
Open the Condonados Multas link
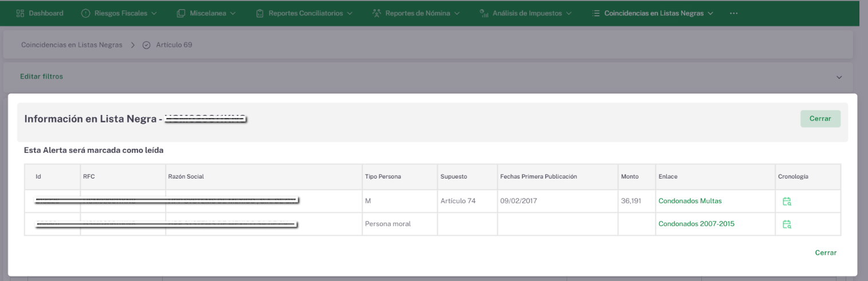690,201
